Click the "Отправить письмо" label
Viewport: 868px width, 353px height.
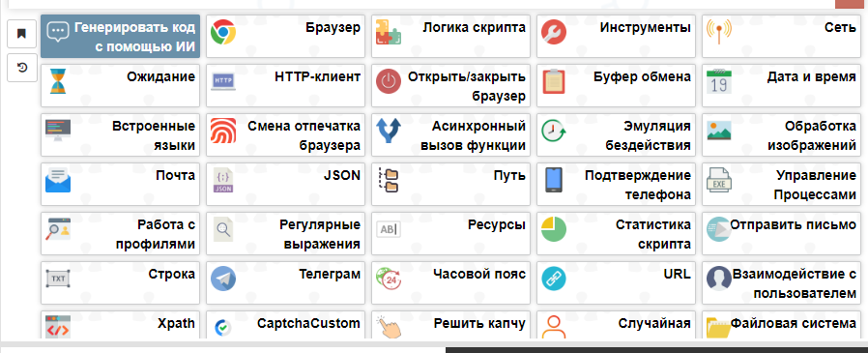click(794, 224)
